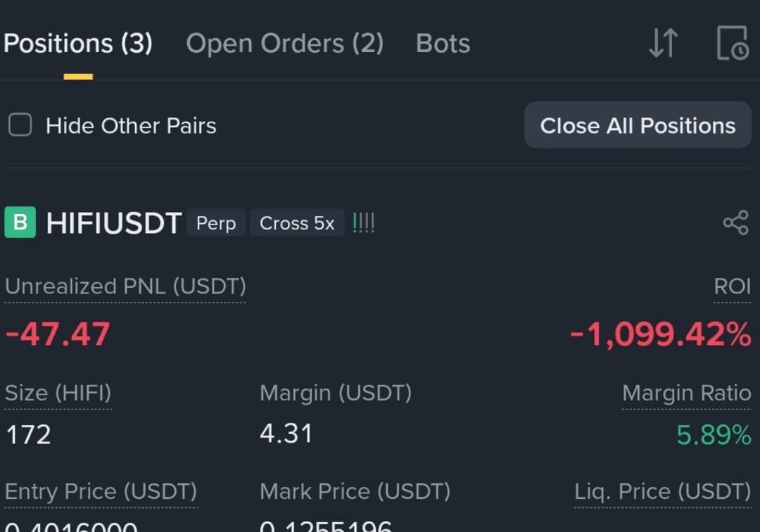The width and height of the screenshot is (760, 532).
Task: Tap the Close All Positions button
Action: 638,125
